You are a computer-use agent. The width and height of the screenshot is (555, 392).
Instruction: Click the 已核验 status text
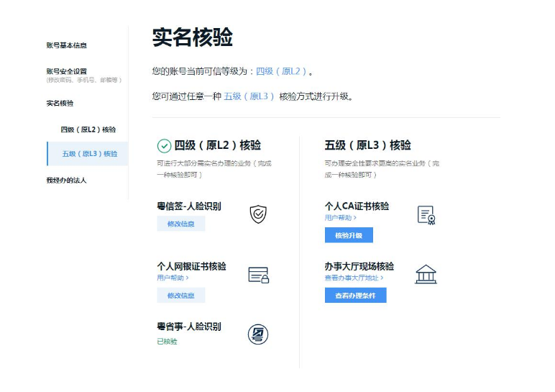[167, 342]
